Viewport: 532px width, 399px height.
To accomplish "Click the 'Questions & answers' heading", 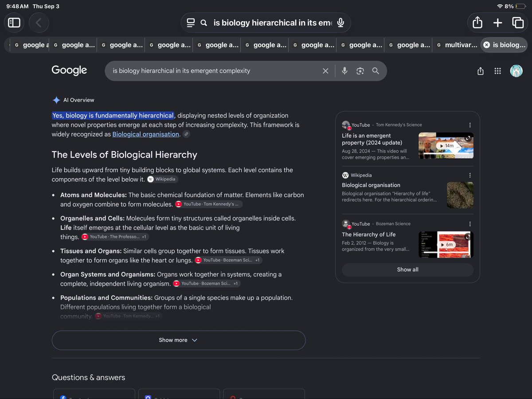I will pos(89,378).
